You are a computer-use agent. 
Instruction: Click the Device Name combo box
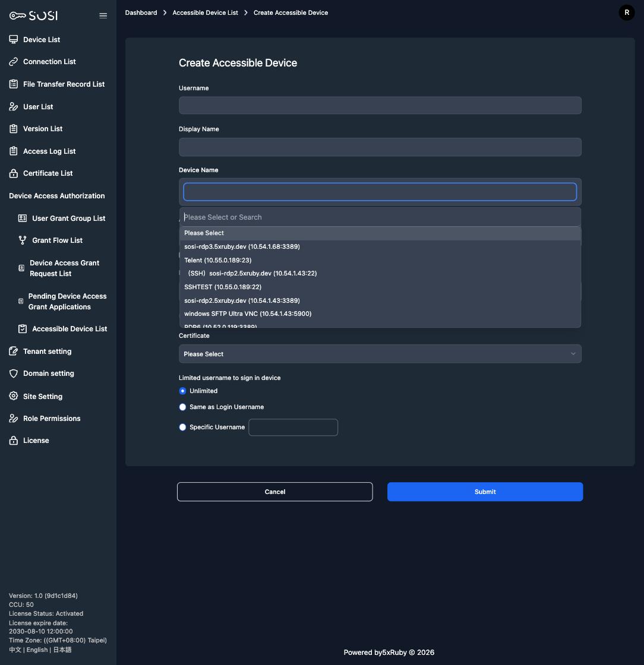click(x=380, y=192)
